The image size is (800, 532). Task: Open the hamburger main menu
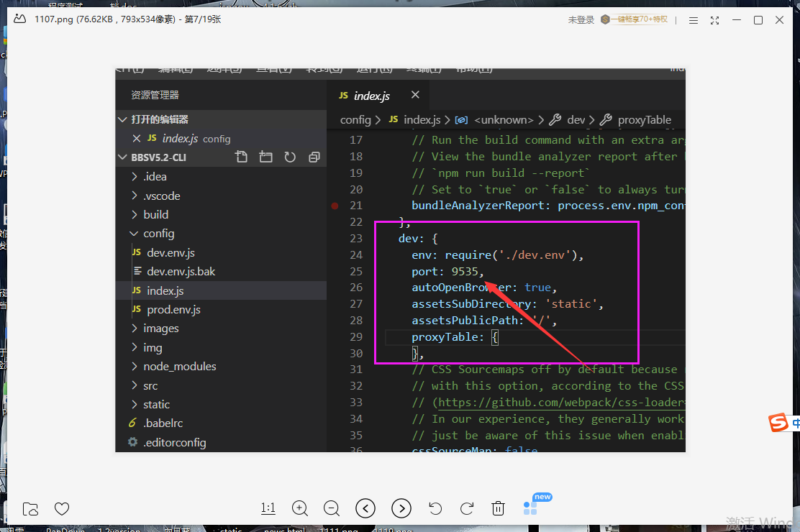[692, 20]
